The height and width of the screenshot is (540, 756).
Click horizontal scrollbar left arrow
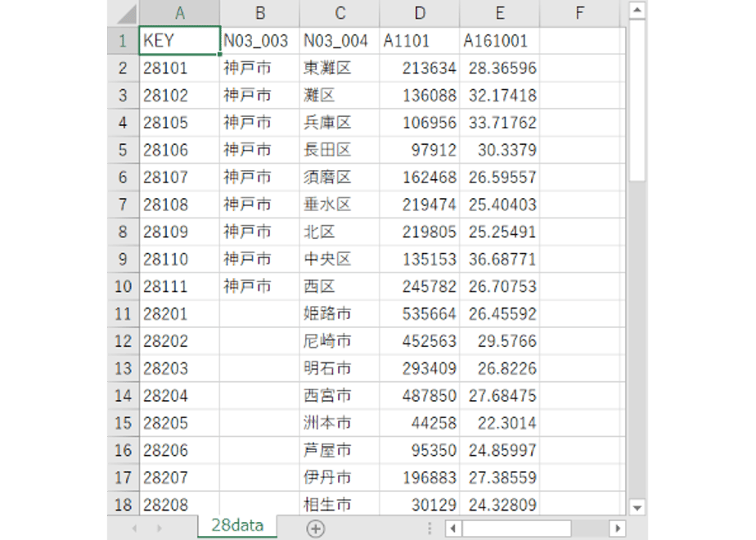coord(452,528)
